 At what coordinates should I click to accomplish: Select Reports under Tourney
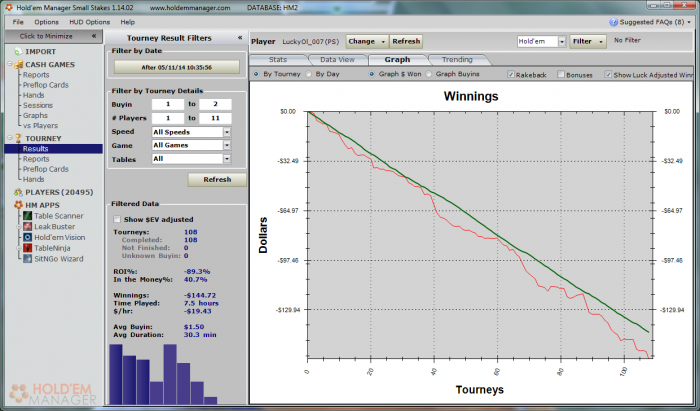36,159
